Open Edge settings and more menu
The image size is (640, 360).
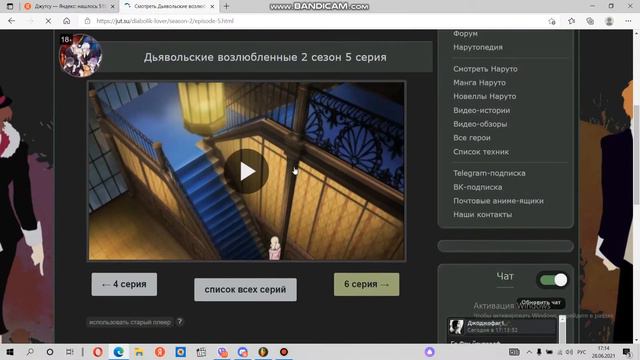628,21
